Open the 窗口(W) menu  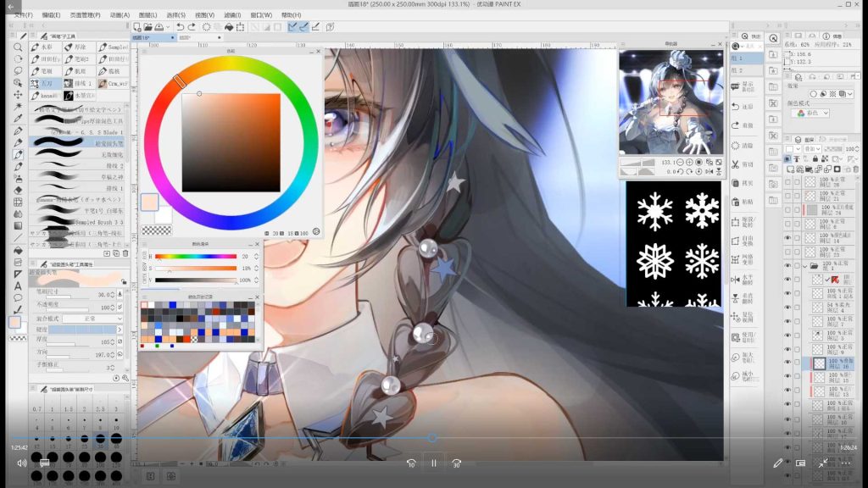click(261, 15)
